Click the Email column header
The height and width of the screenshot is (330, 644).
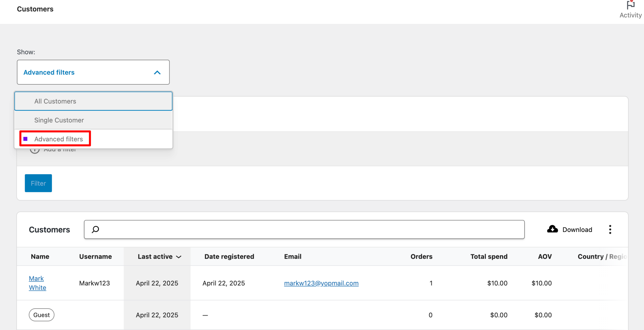point(293,256)
